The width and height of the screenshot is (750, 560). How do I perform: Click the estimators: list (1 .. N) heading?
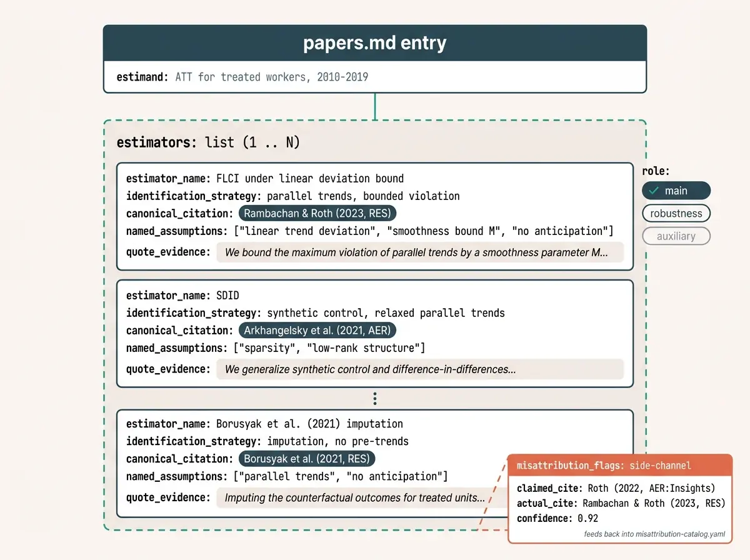click(x=209, y=142)
